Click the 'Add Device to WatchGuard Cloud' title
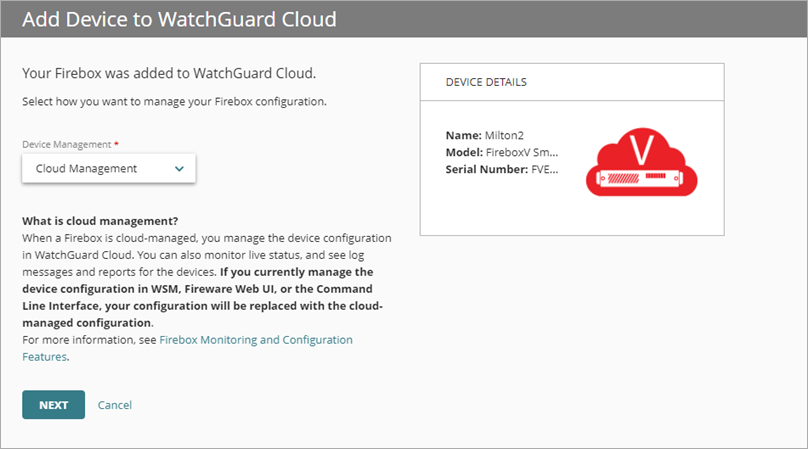 click(x=179, y=19)
